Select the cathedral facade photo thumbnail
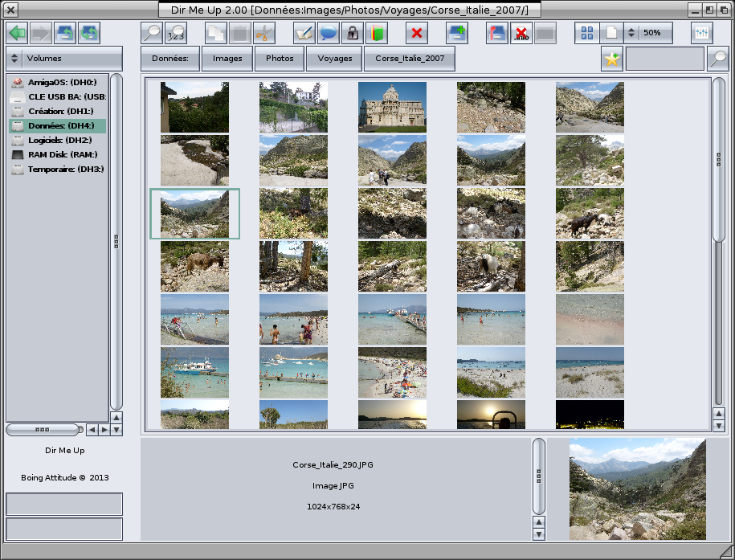The height and width of the screenshot is (560, 735). (392, 107)
